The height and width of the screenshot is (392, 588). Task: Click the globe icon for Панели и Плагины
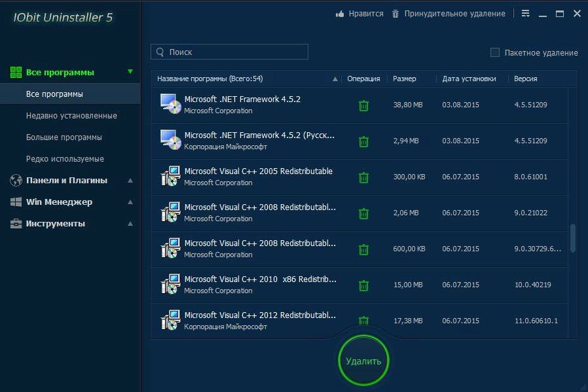(16, 180)
